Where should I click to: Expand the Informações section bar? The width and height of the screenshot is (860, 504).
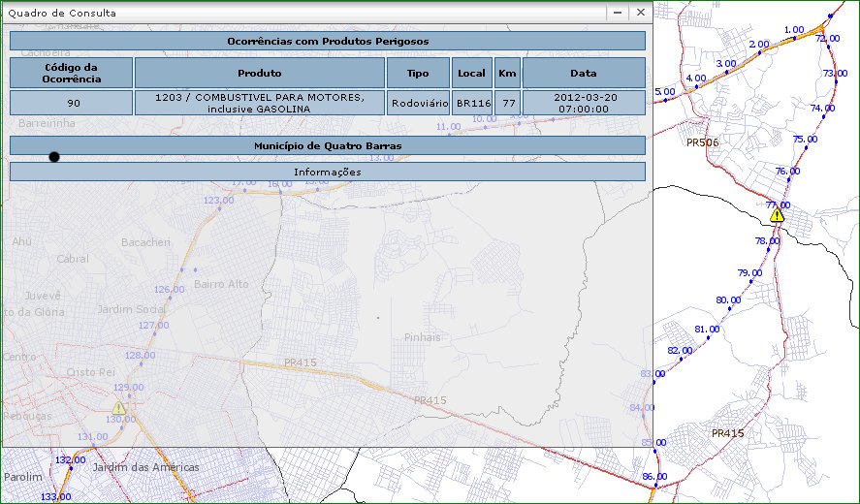[327, 172]
